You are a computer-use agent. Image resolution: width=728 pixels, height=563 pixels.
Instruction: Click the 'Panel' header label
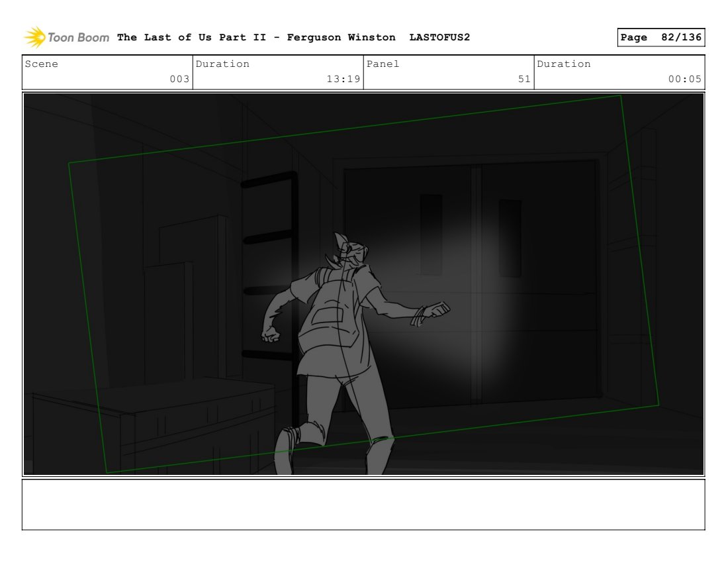coord(383,64)
